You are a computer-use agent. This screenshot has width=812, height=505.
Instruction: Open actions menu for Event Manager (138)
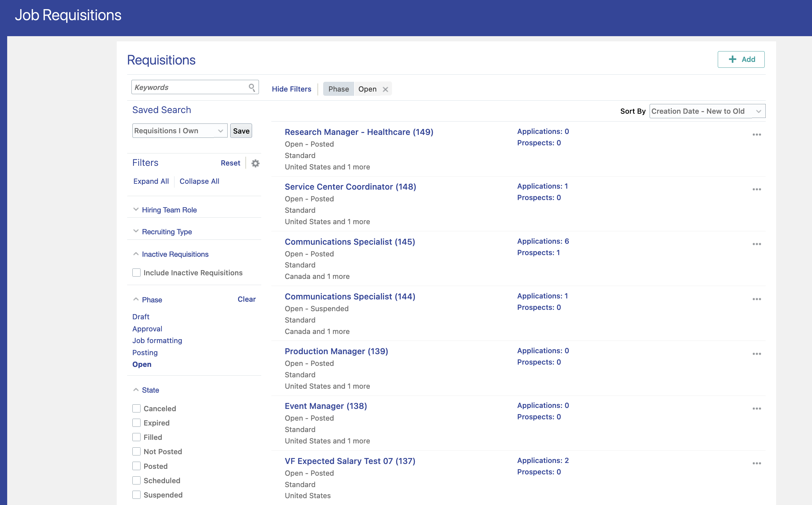click(757, 408)
